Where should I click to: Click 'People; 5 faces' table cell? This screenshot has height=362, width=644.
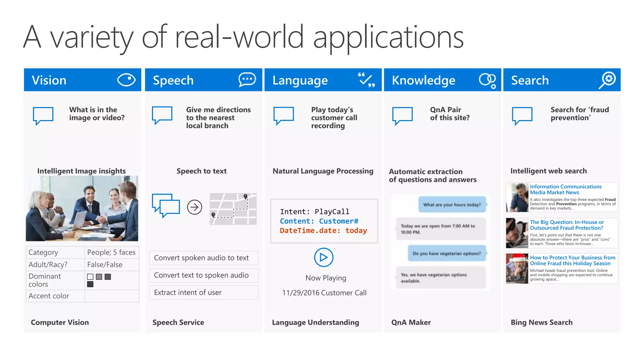[112, 252]
